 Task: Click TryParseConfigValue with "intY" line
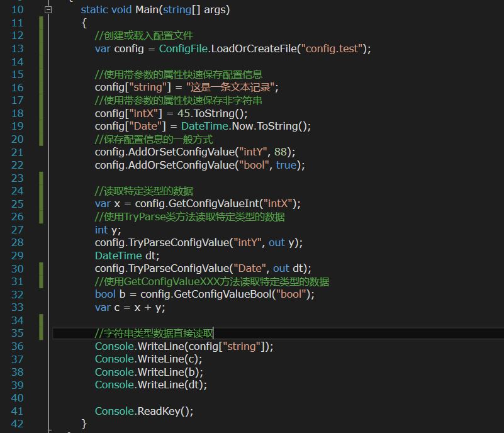tap(199, 242)
